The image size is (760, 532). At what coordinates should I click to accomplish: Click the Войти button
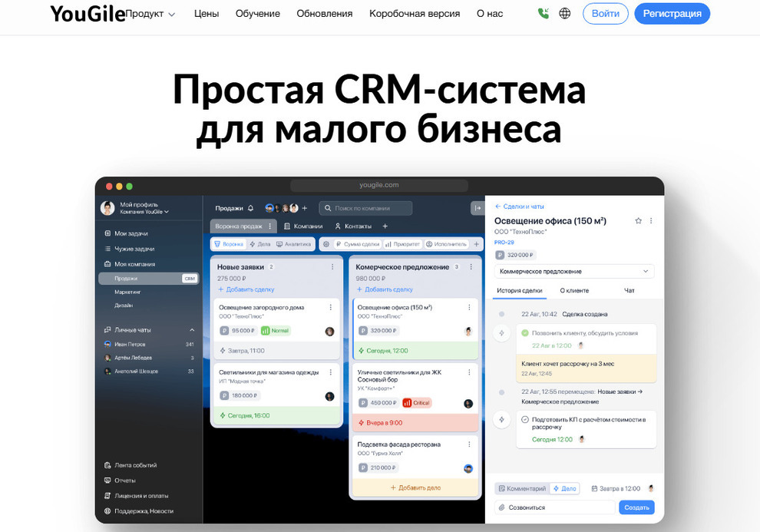point(606,14)
